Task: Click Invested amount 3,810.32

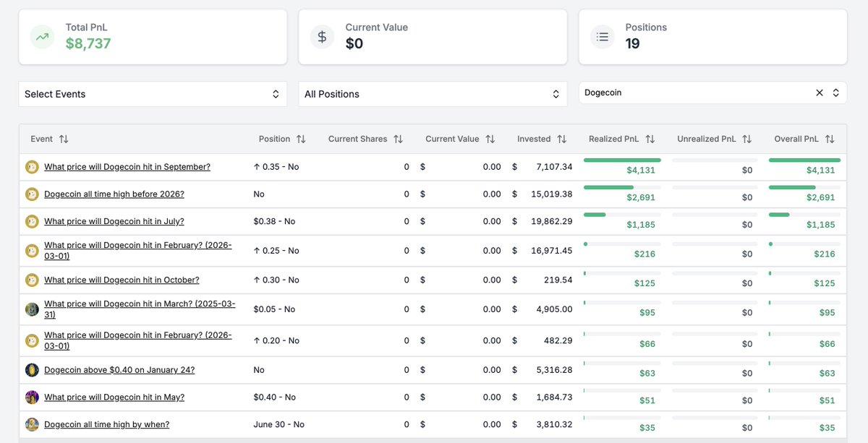Action: click(x=554, y=424)
